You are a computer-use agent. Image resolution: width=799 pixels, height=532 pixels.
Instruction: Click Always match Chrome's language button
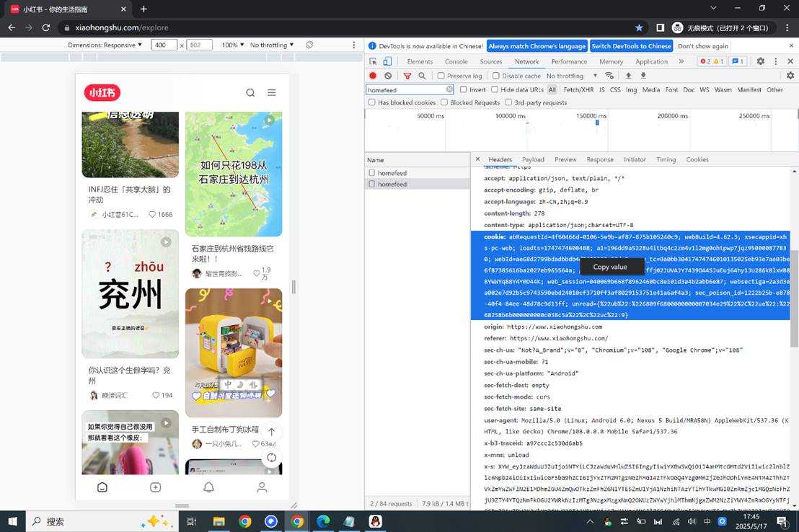[x=537, y=46]
